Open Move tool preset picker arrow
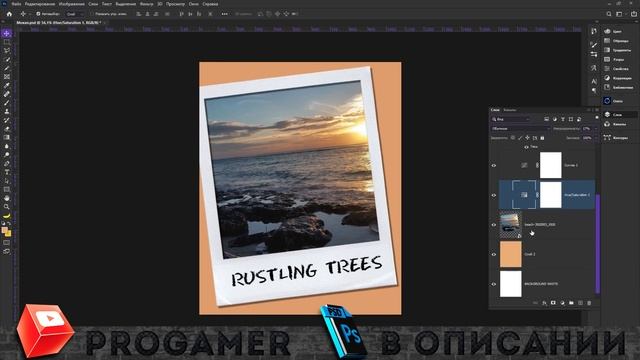 (x=29, y=14)
